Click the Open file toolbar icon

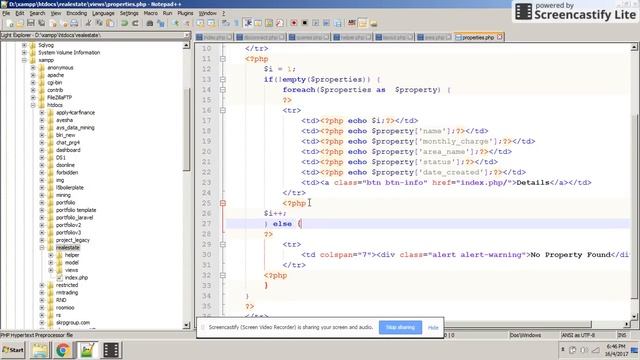[x=20, y=23]
